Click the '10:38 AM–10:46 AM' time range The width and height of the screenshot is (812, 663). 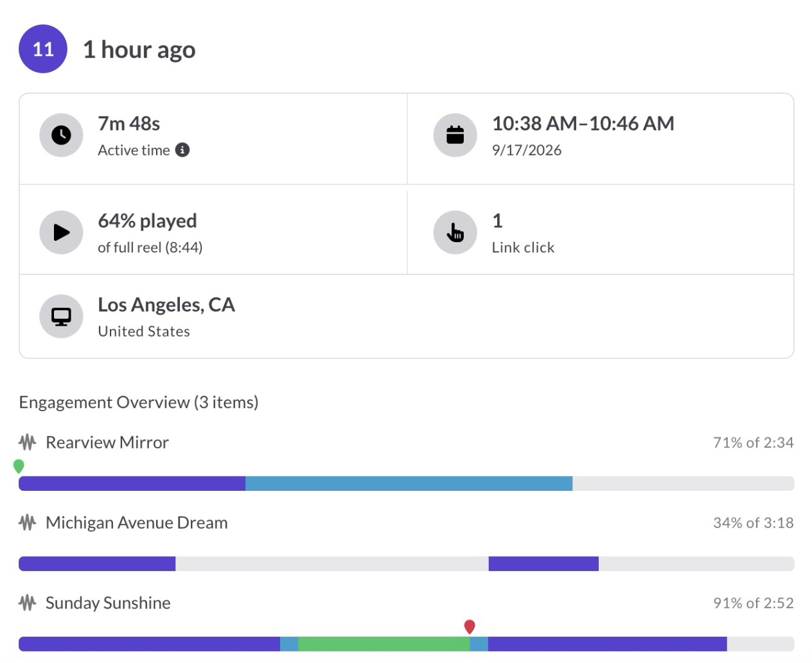pos(583,123)
